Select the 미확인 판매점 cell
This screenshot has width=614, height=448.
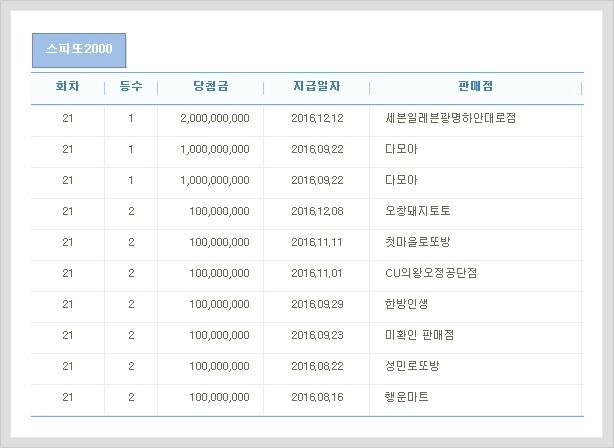click(x=420, y=334)
